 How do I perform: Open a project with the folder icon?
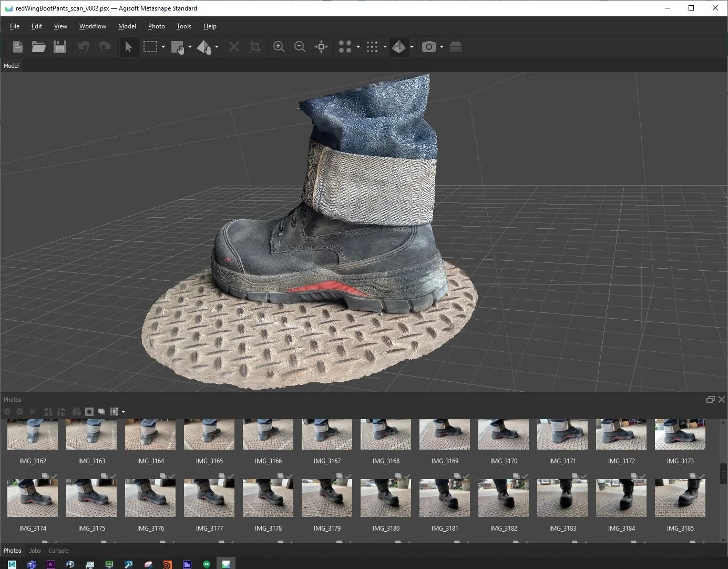coord(38,47)
